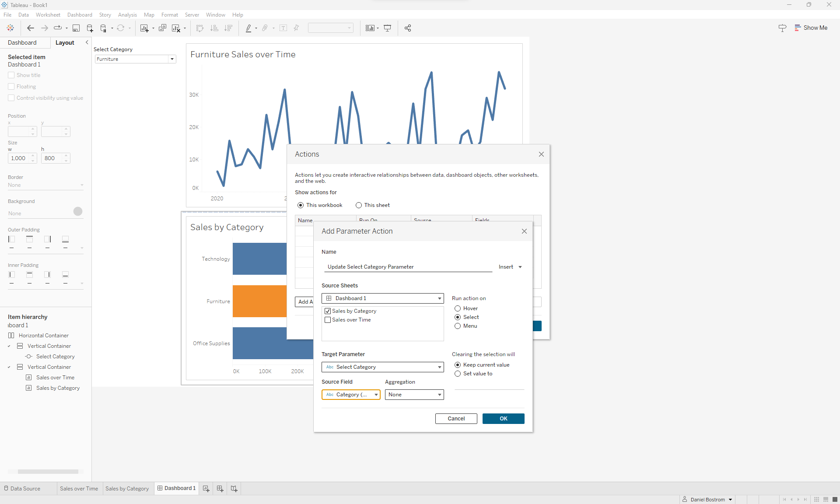Click the New Dashboard tab icon
Screen dimensions: 840x504
220,488
